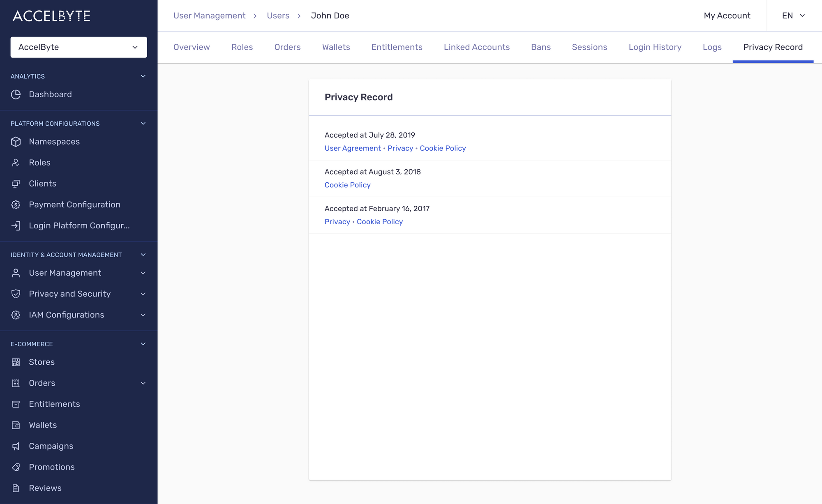822x504 pixels.
Task: Click the Clients icon in sidebar
Action: tap(16, 183)
